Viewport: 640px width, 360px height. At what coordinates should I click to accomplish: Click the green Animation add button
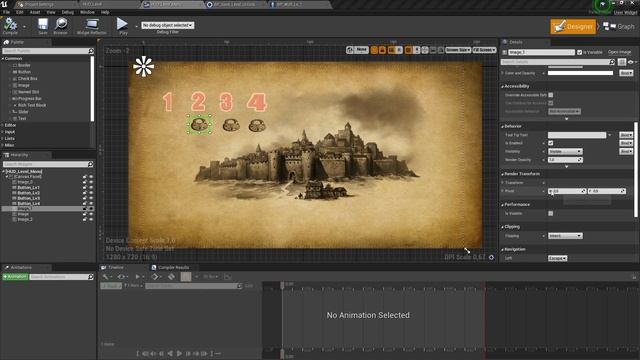[15, 277]
